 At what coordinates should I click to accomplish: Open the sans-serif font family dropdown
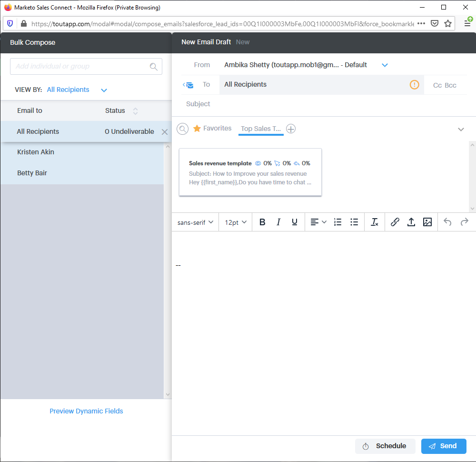coord(195,222)
